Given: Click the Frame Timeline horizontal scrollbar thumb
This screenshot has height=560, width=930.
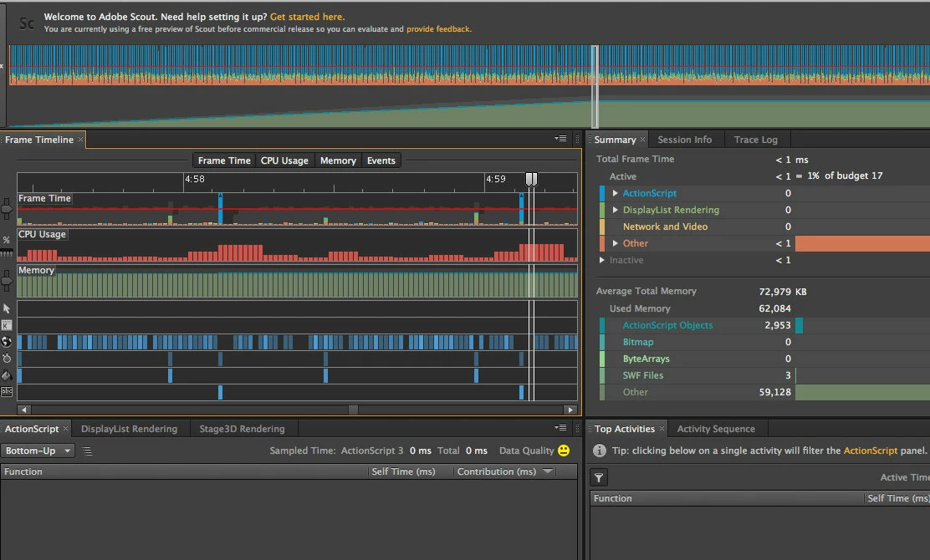Looking at the screenshot, I should [354, 410].
